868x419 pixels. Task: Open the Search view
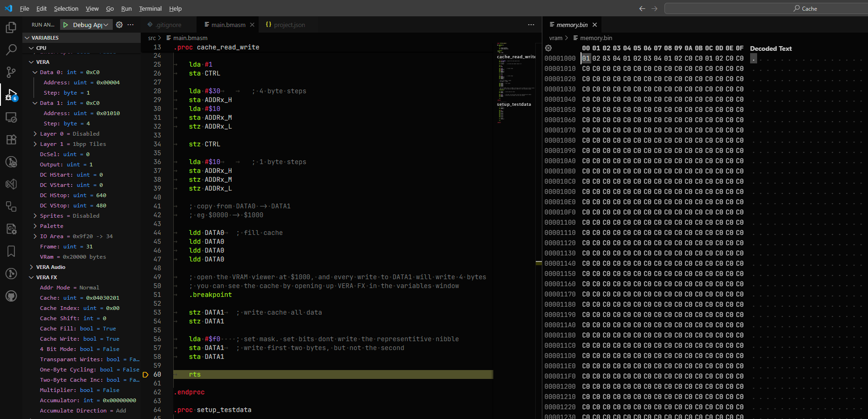click(x=11, y=50)
